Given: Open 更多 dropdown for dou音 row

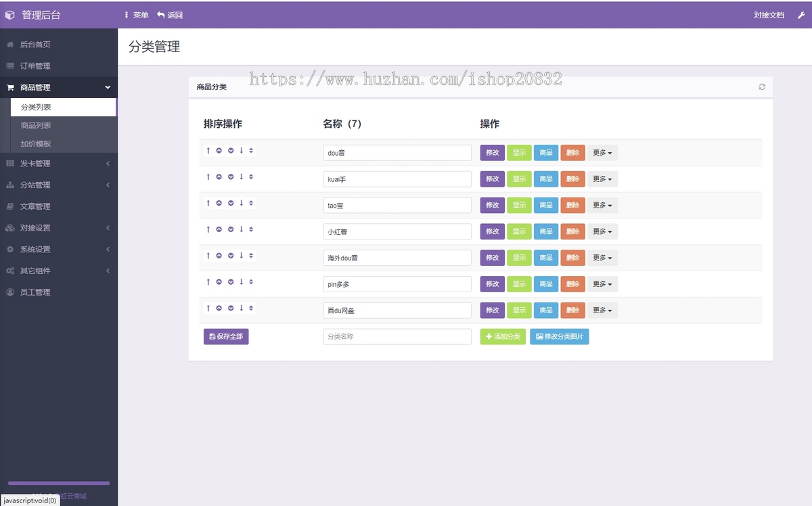Looking at the screenshot, I should pos(602,153).
